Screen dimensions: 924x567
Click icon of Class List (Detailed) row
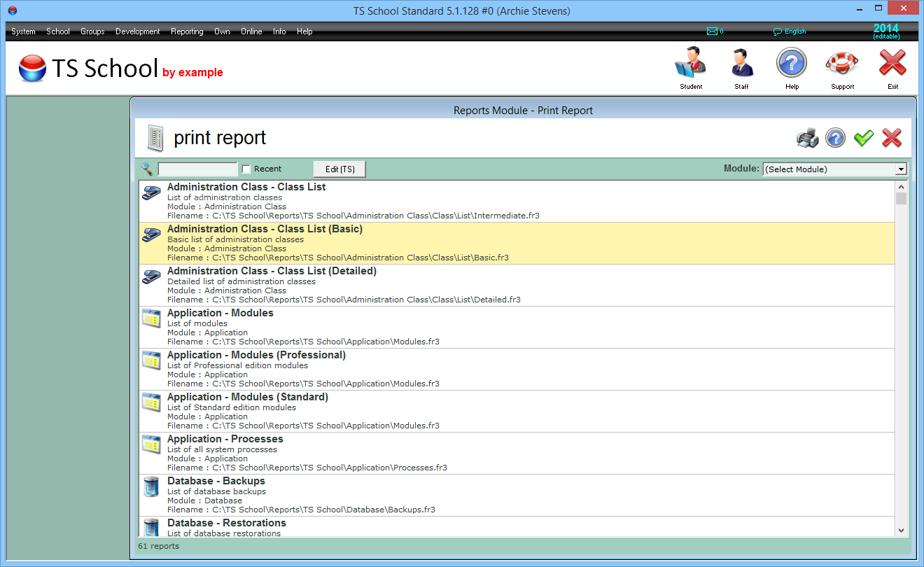(x=151, y=277)
